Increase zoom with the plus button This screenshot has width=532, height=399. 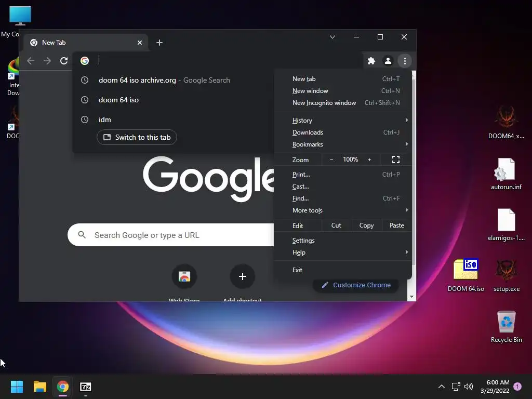[369, 159]
